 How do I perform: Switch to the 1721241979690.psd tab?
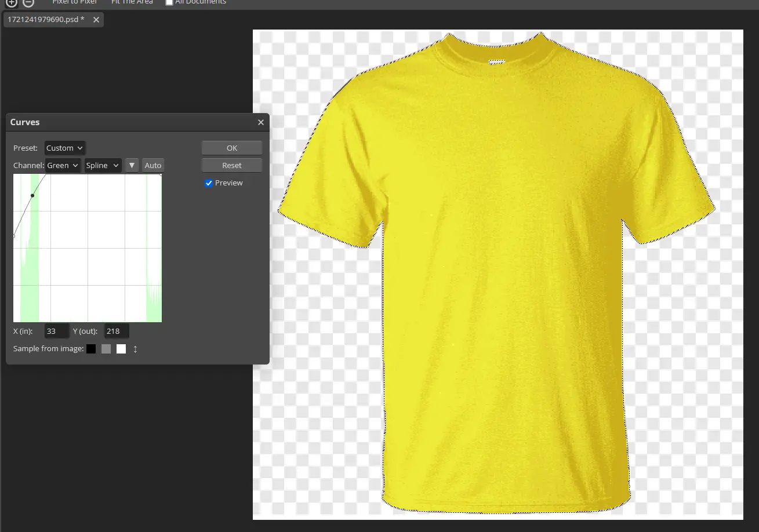pos(46,20)
